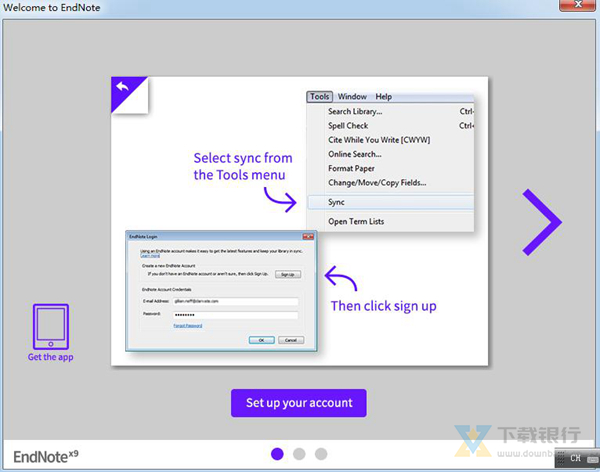Advance with the large right chevron

[542, 222]
